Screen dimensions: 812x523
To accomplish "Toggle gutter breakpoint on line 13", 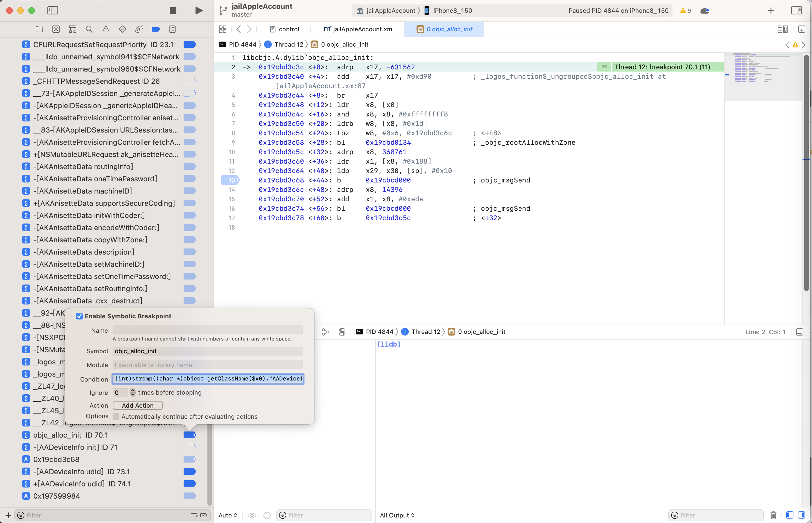I will [x=230, y=180].
